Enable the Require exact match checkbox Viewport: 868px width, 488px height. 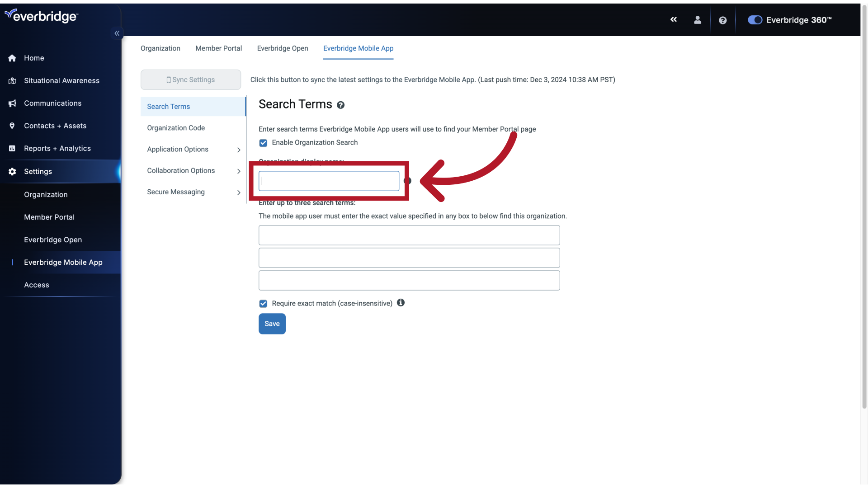(x=263, y=303)
